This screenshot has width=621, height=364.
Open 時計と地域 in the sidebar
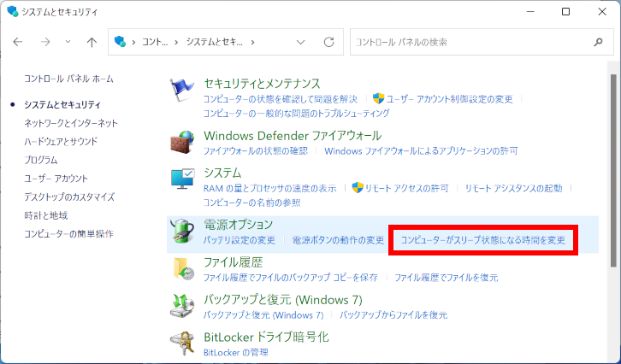pyautogui.click(x=46, y=215)
